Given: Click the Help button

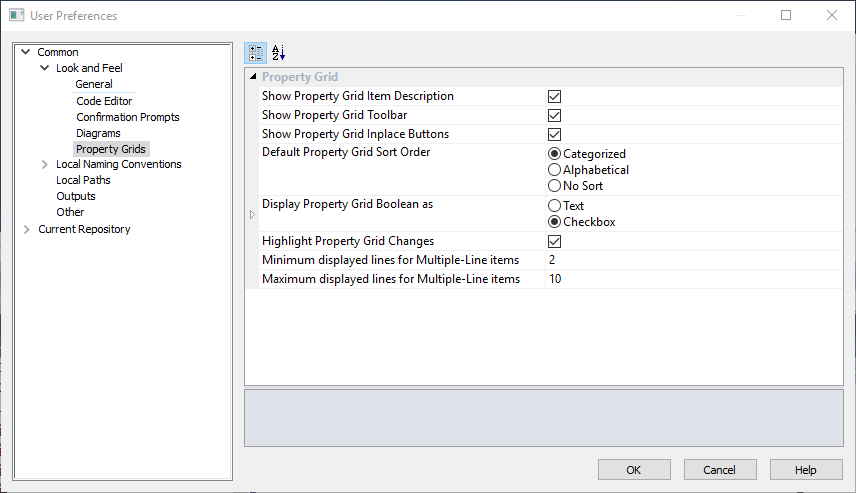Looking at the screenshot, I should click(806, 470).
